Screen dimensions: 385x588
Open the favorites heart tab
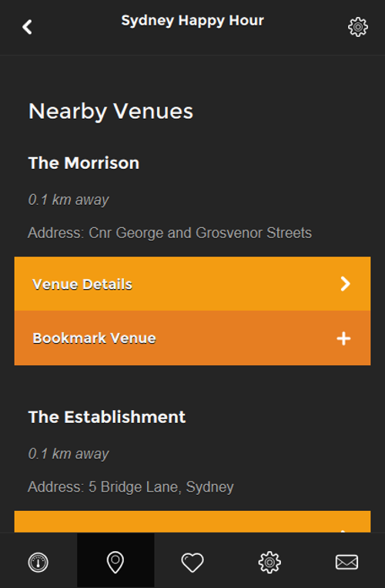tap(192, 562)
